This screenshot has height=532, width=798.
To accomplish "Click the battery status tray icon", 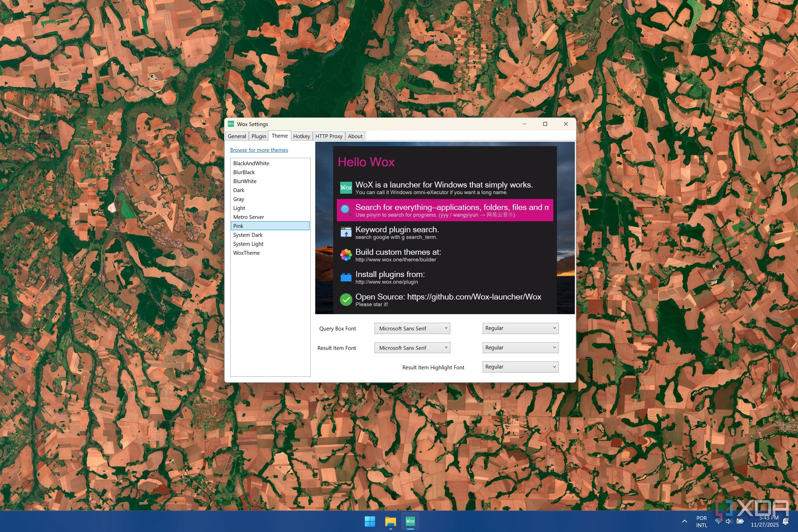I will pos(740,521).
